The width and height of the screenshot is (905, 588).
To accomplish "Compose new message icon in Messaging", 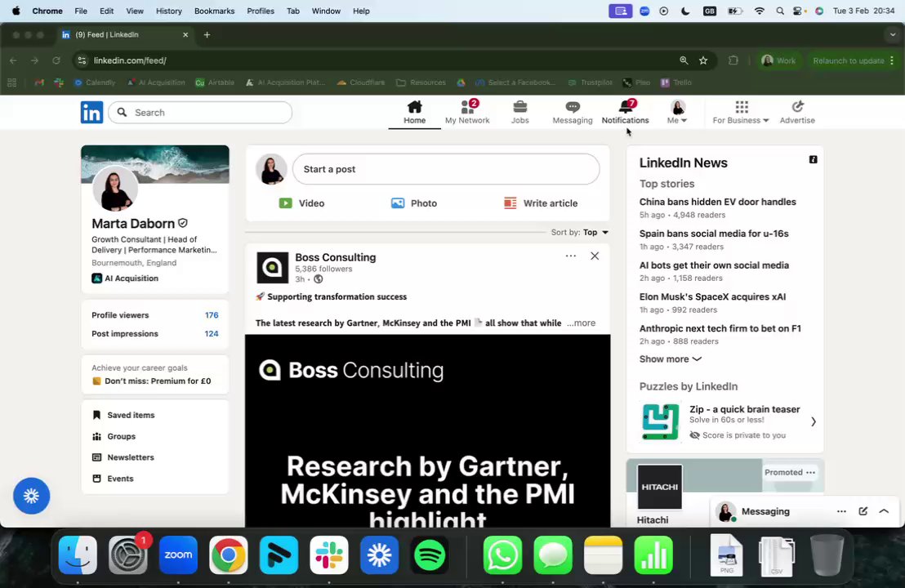I will [863, 511].
